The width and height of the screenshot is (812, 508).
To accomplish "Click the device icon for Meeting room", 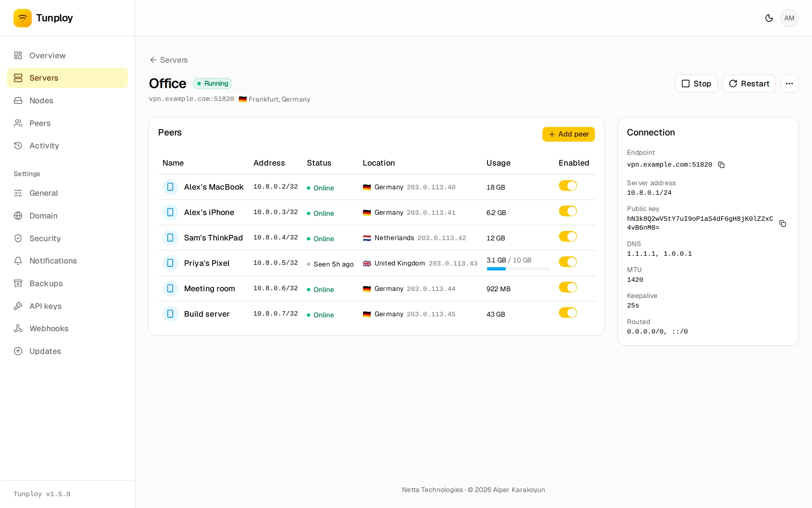I will (x=170, y=289).
